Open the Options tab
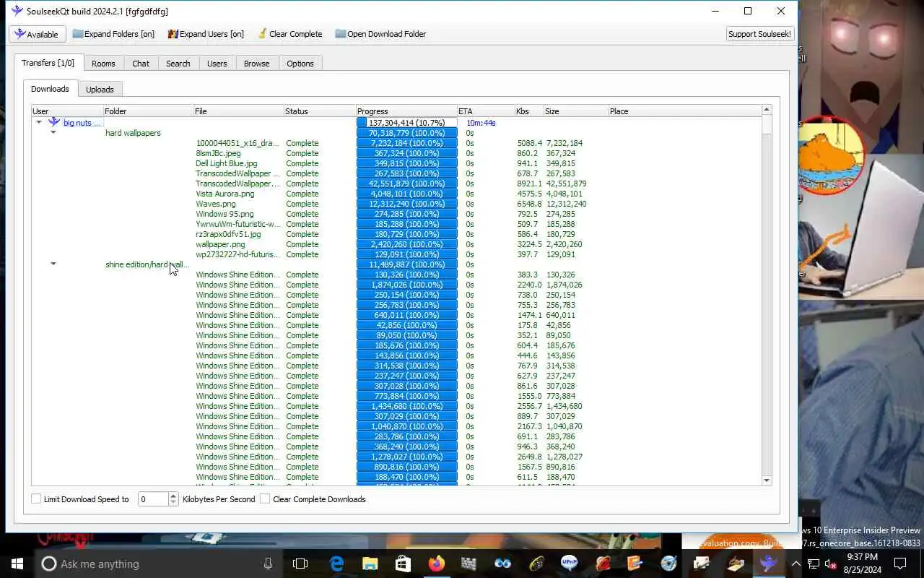This screenshot has height=578, width=924. point(300,64)
